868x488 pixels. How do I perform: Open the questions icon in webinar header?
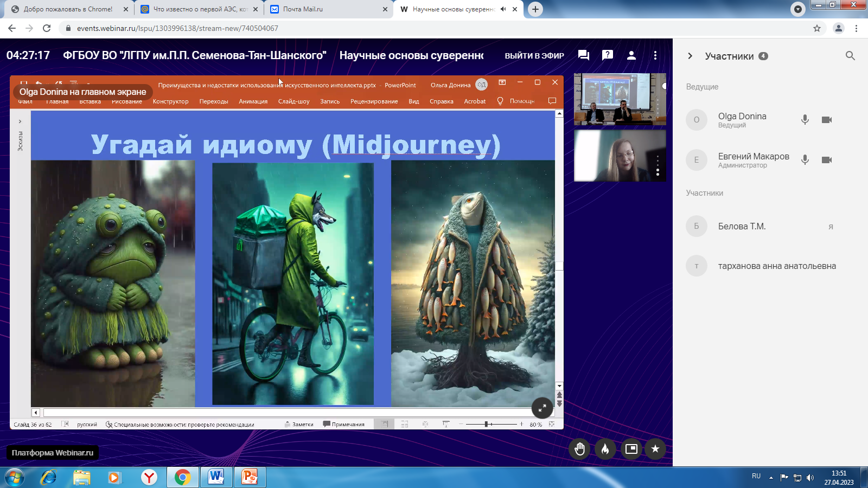608,55
